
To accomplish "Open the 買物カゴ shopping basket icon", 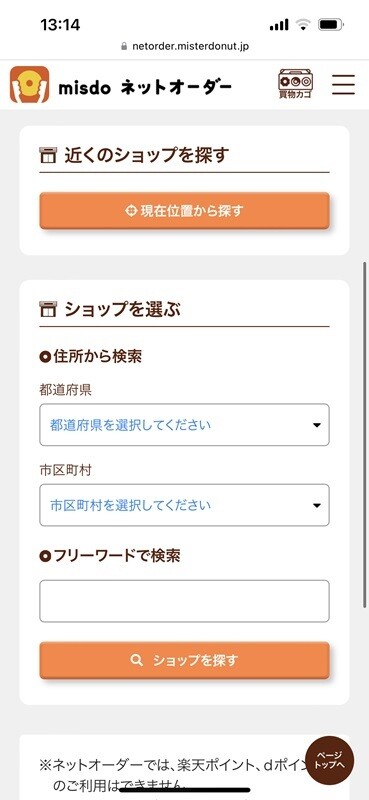I will click(296, 84).
